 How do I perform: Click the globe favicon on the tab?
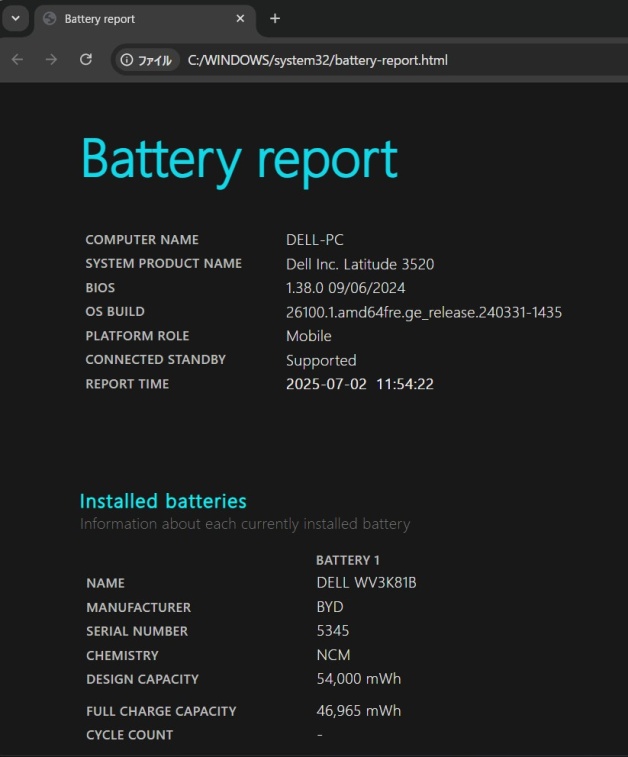pyautogui.click(x=49, y=19)
